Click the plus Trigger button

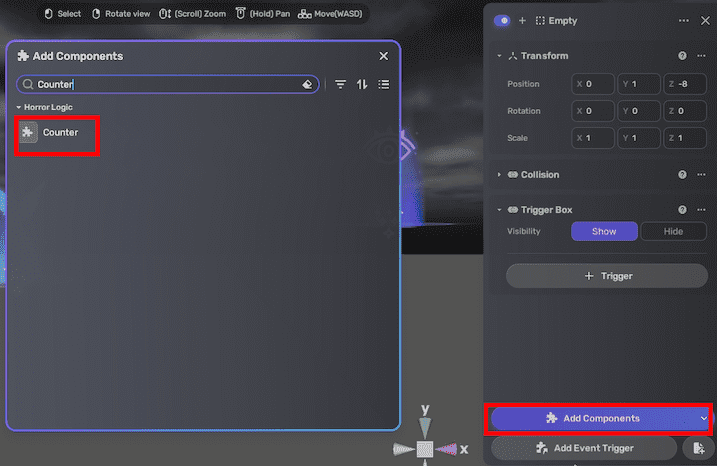tap(608, 275)
